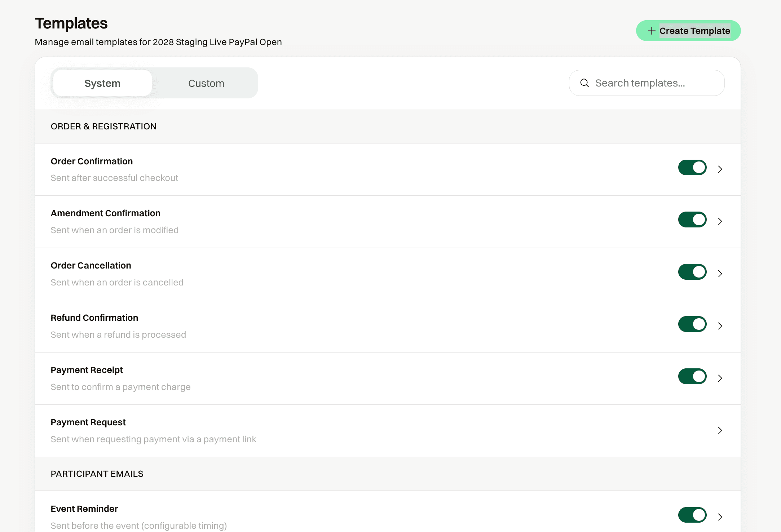
Task: Click the Templates page heading
Action: (x=71, y=23)
